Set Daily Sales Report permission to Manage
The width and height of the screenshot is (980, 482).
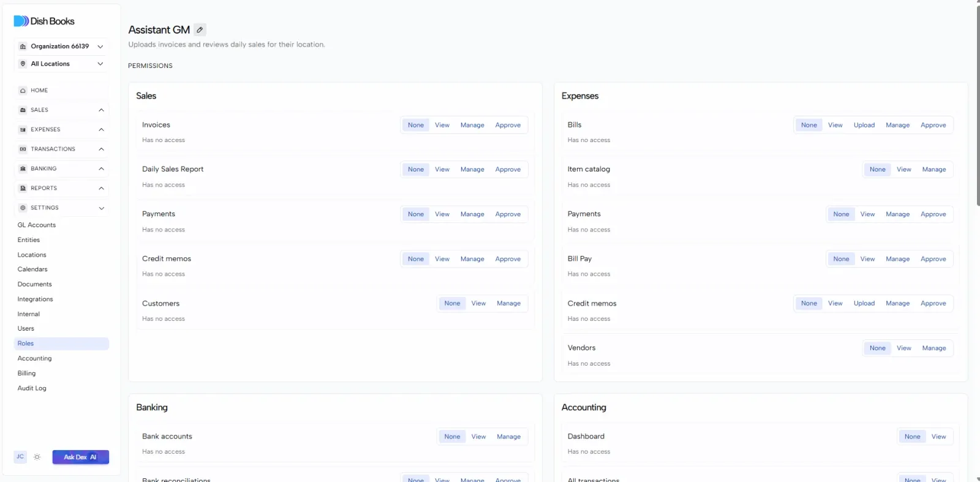point(472,170)
